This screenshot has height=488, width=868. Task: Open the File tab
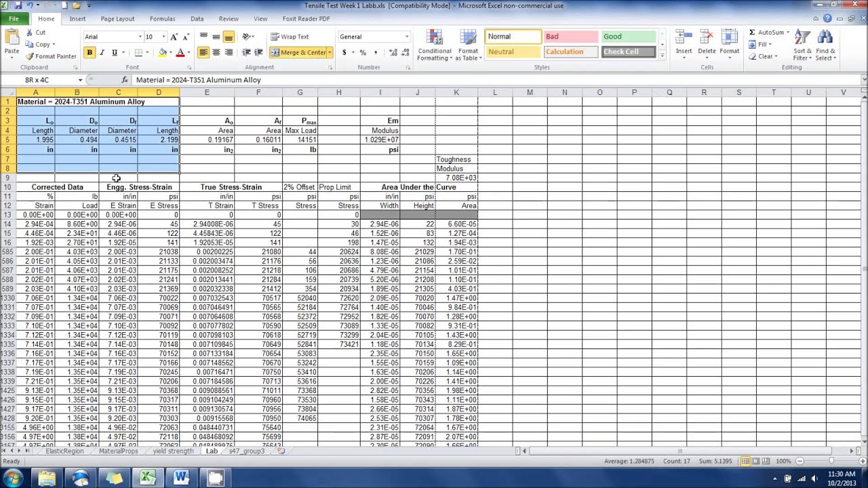tap(14, 19)
